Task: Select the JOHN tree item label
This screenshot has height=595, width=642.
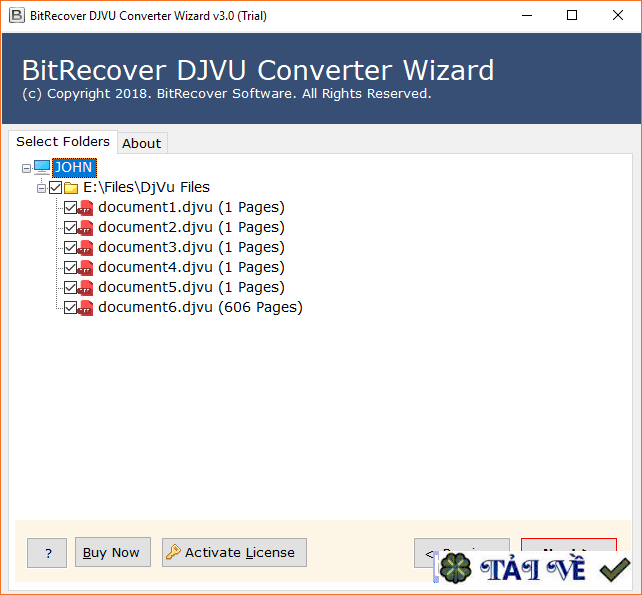Action: pos(74,167)
